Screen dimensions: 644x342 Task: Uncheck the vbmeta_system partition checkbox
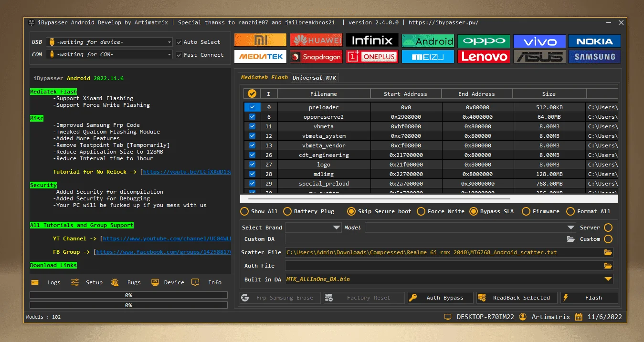click(252, 136)
